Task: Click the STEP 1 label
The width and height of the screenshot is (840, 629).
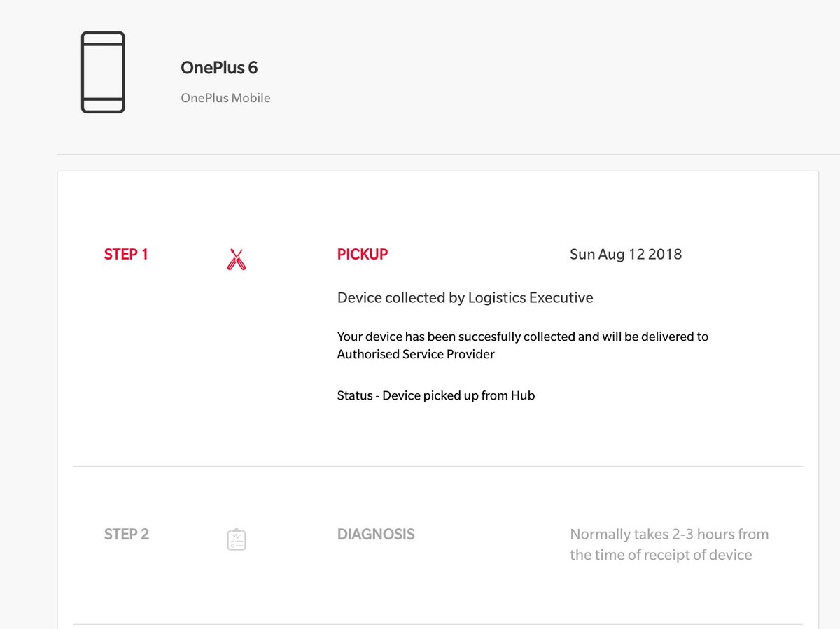Action: (126, 255)
